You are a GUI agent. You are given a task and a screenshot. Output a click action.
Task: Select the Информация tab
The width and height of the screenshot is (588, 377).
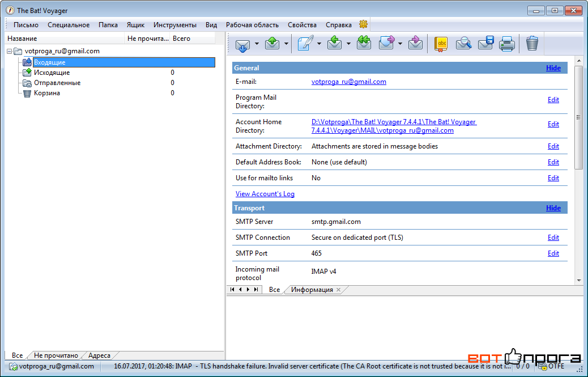(x=312, y=290)
